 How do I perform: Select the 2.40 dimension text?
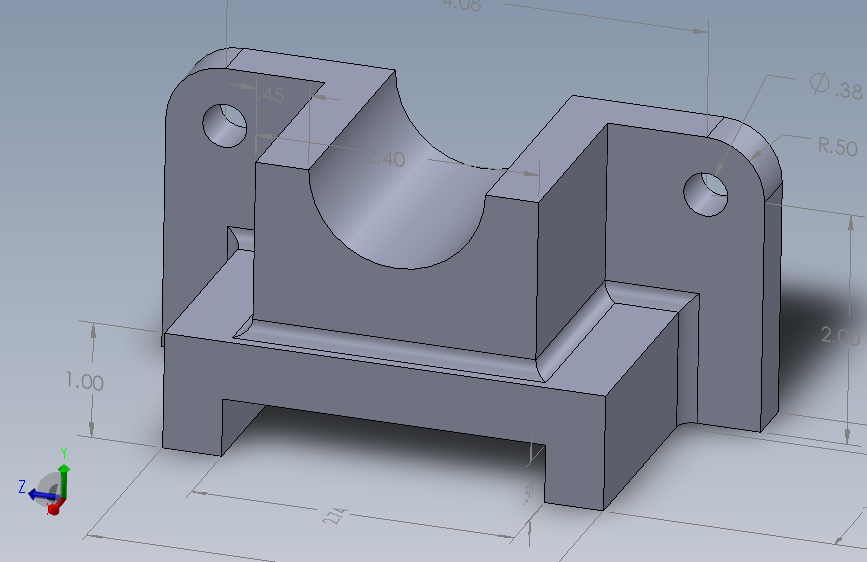tap(385, 158)
